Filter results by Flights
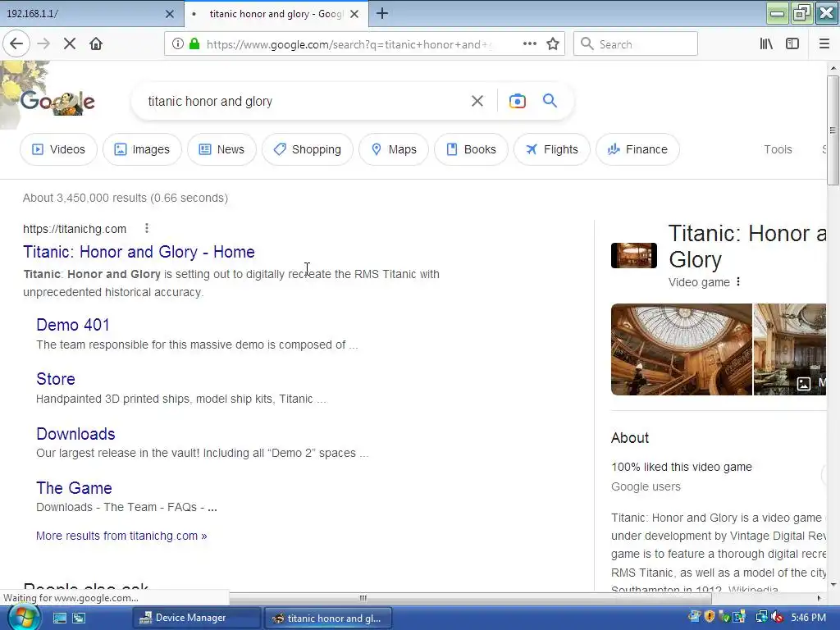 [x=552, y=149]
